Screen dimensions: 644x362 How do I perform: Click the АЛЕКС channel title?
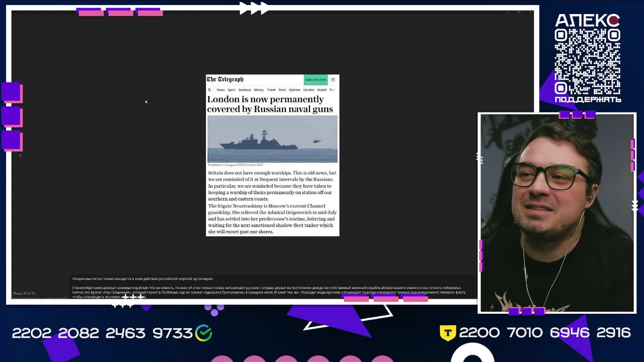[x=587, y=21]
